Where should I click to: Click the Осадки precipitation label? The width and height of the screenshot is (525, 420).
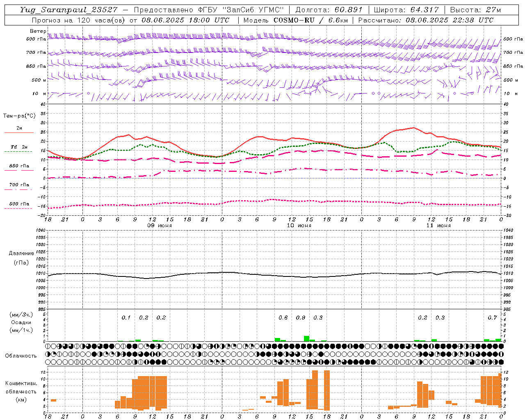pos(21,322)
